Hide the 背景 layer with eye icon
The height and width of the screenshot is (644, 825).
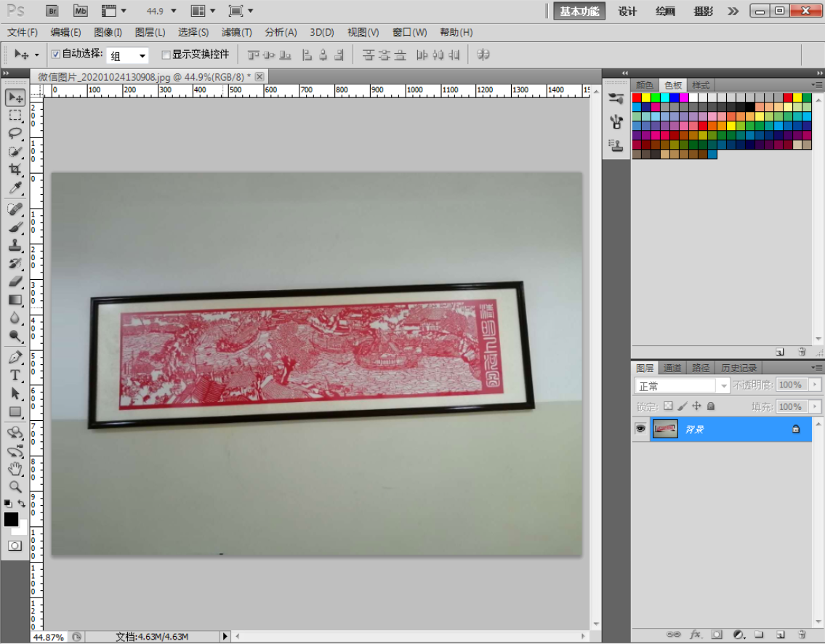click(640, 429)
